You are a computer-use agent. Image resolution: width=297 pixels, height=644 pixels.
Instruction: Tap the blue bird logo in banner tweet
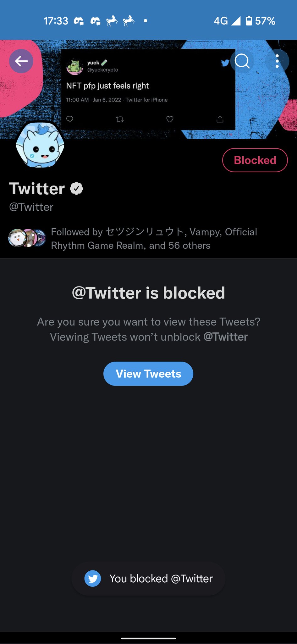[225, 63]
